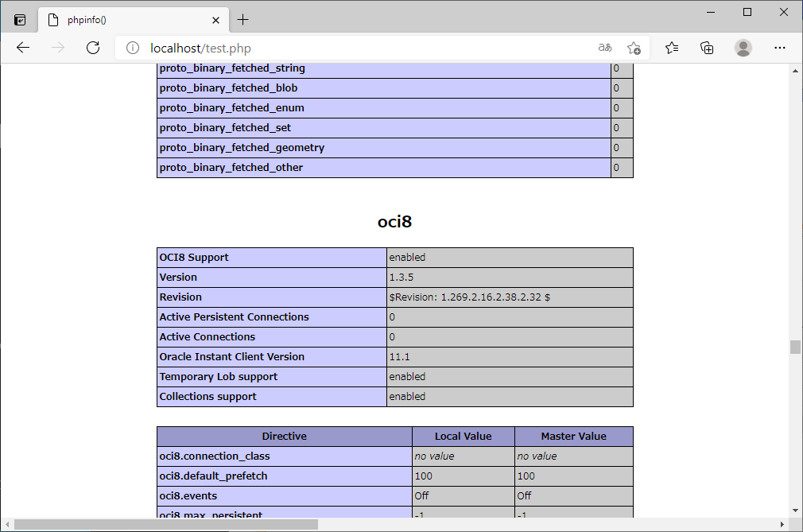Open the browser profile menu
The width and height of the screenshot is (803, 532).
[x=743, y=48]
